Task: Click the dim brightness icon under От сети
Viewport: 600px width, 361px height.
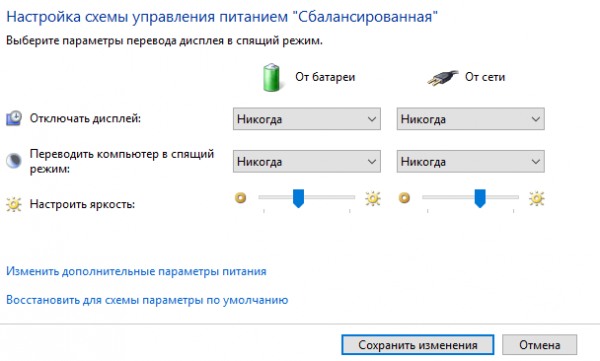Action: (404, 198)
